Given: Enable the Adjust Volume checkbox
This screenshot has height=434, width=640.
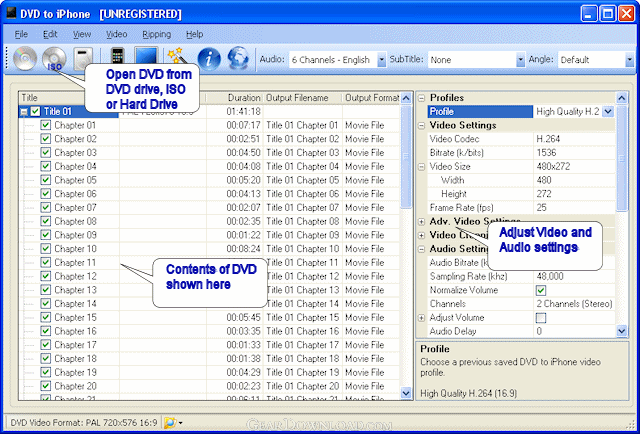Looking at the screenshot, I should (541, 318).
